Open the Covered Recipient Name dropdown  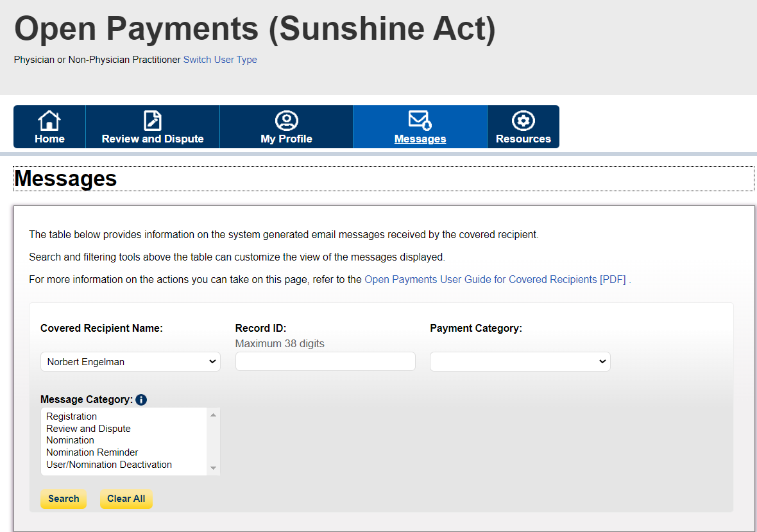130,362
